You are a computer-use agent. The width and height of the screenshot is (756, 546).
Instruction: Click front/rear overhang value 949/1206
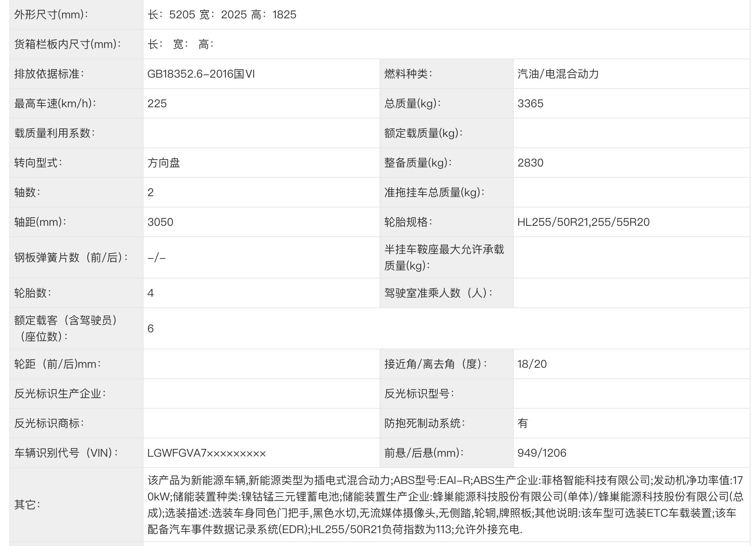coord(541,453)
